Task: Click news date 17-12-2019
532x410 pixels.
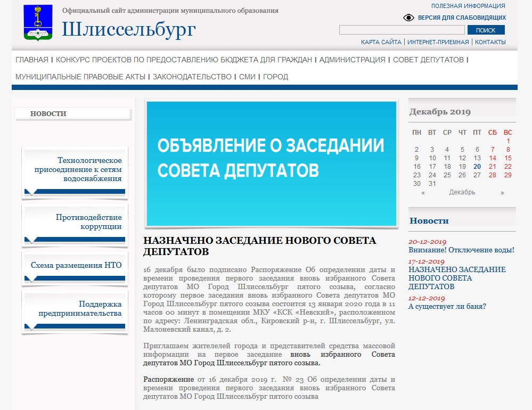Action: click(427, 261)
